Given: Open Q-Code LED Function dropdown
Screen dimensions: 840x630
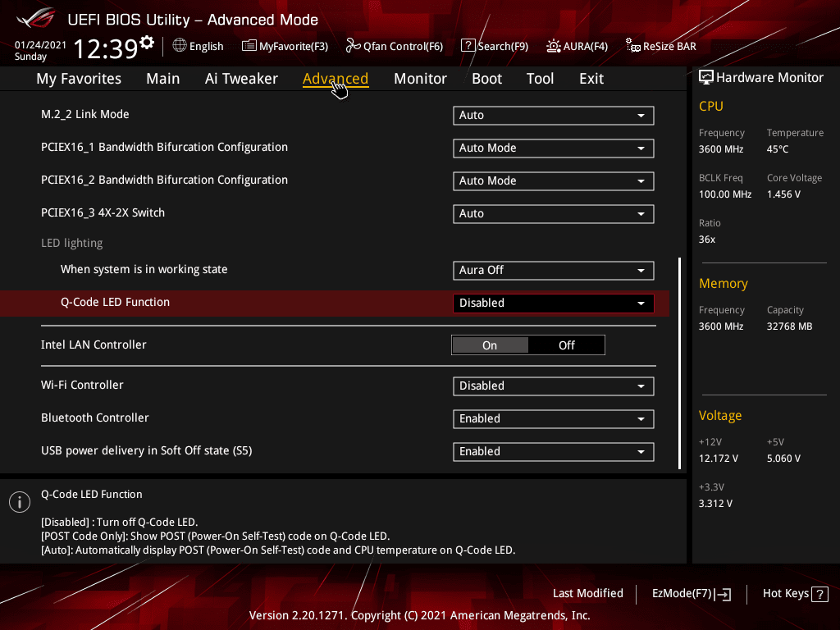Looking at the screenshot, I should tap(554, 304).
